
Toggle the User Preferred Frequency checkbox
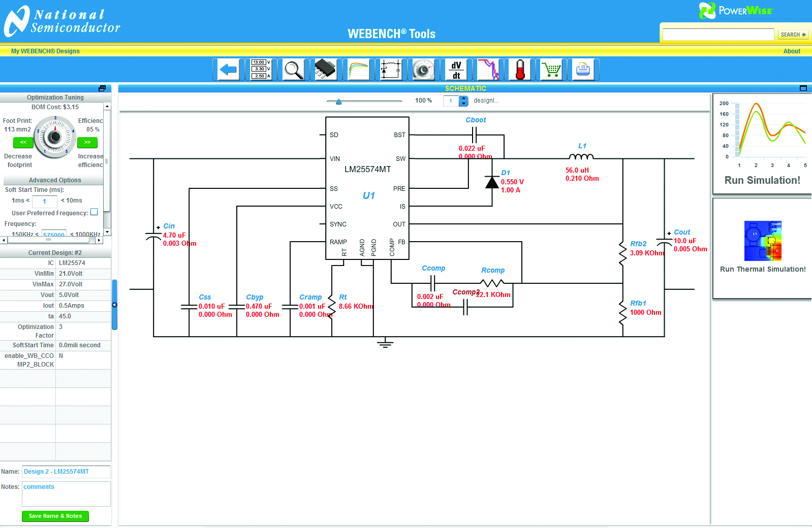click(x=94, y=212)
